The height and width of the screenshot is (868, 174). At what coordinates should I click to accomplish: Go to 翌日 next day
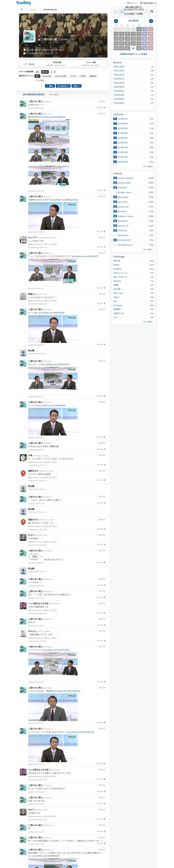(50, 86)
